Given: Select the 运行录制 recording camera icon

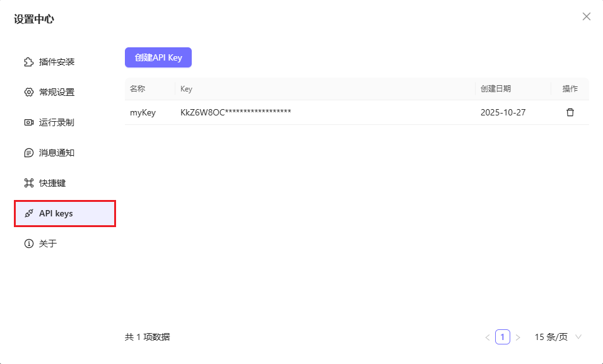Looking at the screenshot, I should point(28,122).
